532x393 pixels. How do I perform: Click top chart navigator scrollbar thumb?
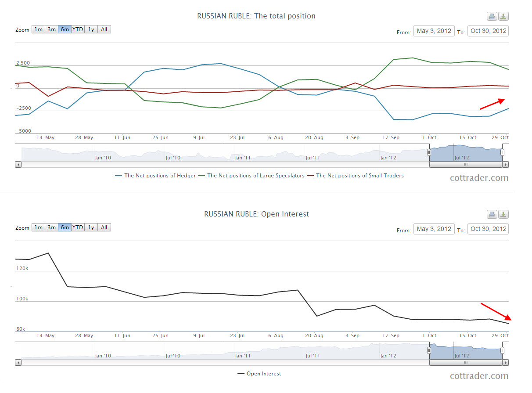466,165
